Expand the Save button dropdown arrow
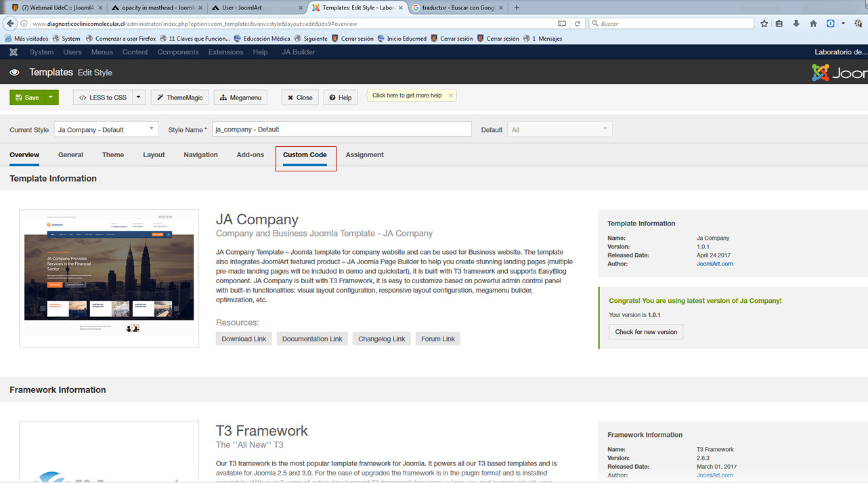868x483 pixels. (x=51, y=98)
